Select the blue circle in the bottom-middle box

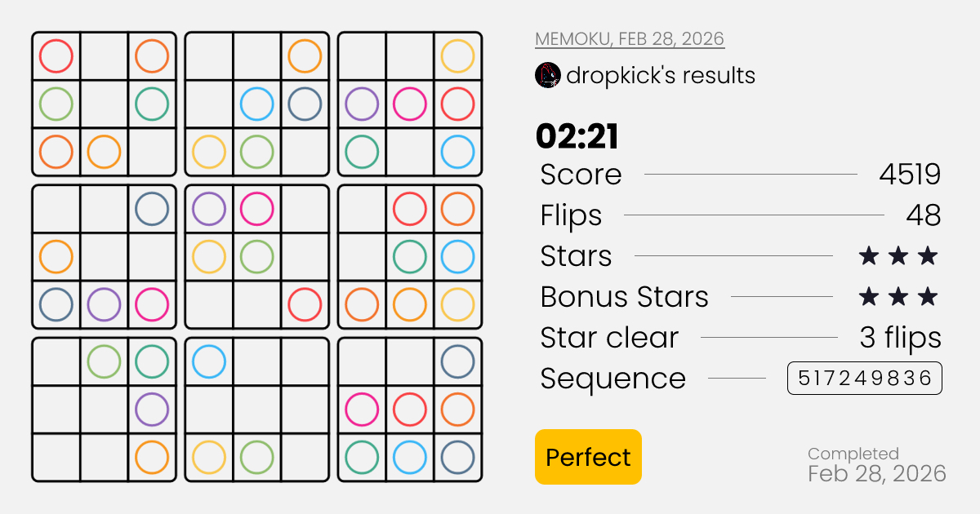coord(209,361)
